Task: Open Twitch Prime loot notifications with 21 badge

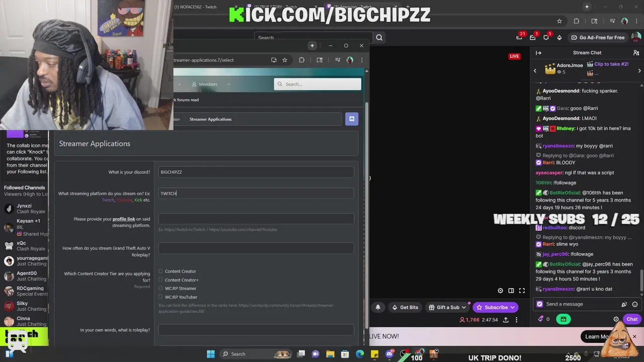Action: point(519,37)
